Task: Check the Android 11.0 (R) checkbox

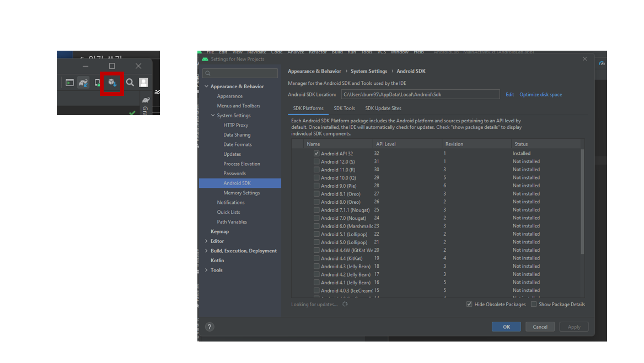Action: pyautogui.click(x=316, y=170)
